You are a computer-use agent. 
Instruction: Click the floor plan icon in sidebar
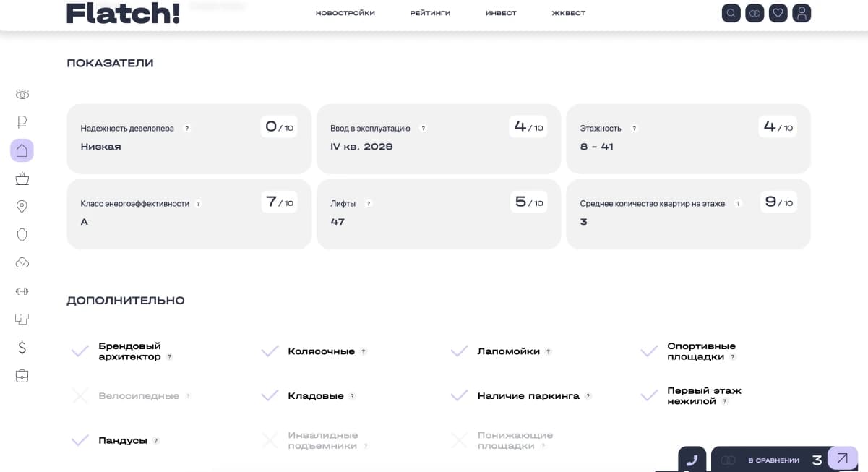point(22,319)
